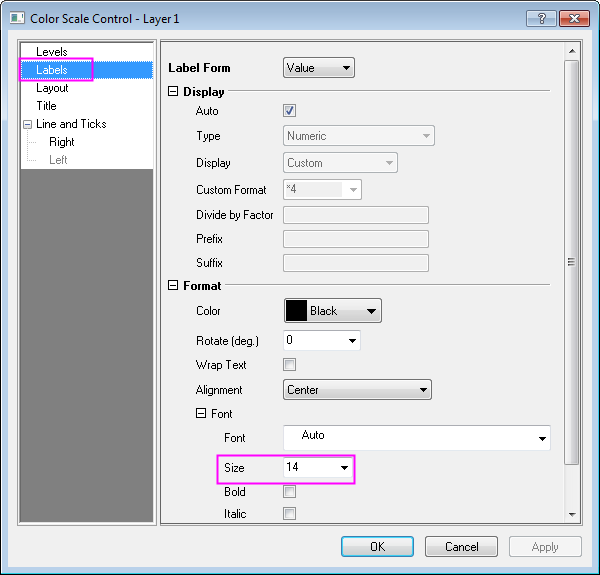Enable the Wrap Text checkbox
The width and height of the screenshot is (600, 575).
290,365
